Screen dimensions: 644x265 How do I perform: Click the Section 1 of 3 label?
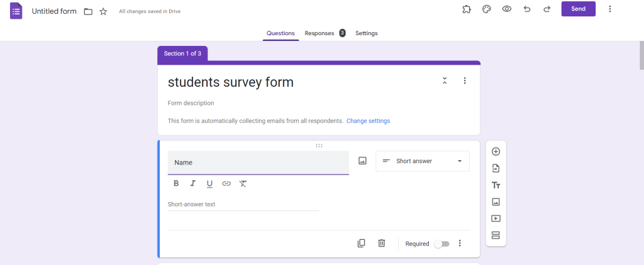click(x=182, y=54)
